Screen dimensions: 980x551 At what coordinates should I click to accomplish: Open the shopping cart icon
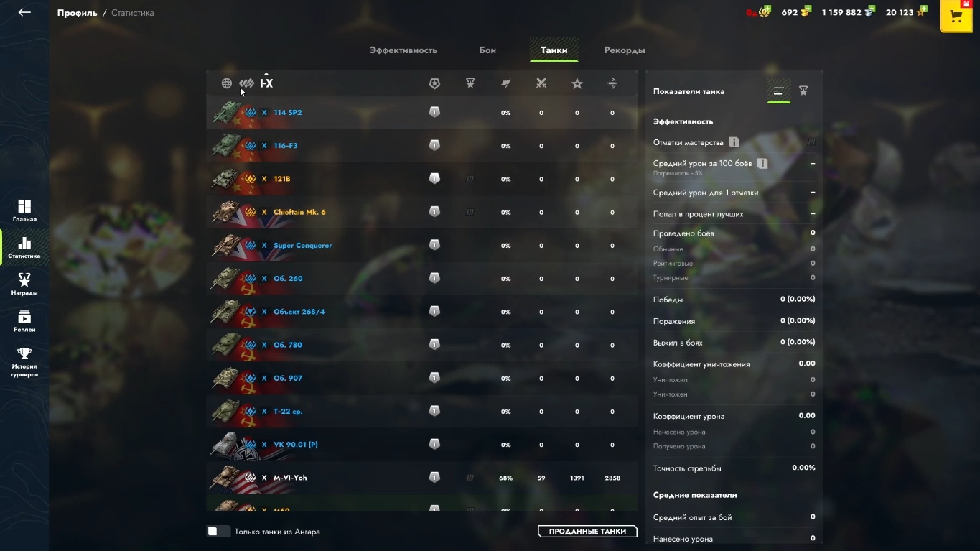[x=956, y=17]
